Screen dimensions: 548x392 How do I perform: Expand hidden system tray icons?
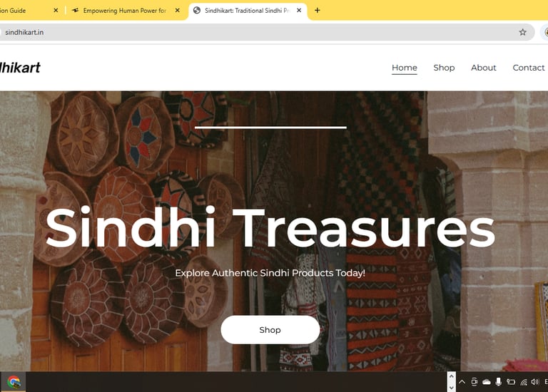click(x=462, y=382)
